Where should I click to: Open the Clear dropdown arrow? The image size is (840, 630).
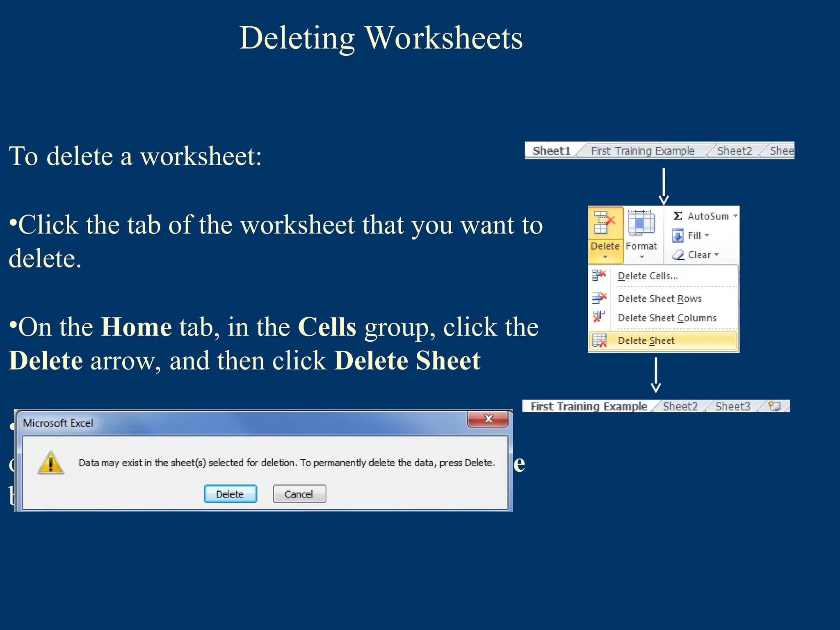click(x=717, y=255)
